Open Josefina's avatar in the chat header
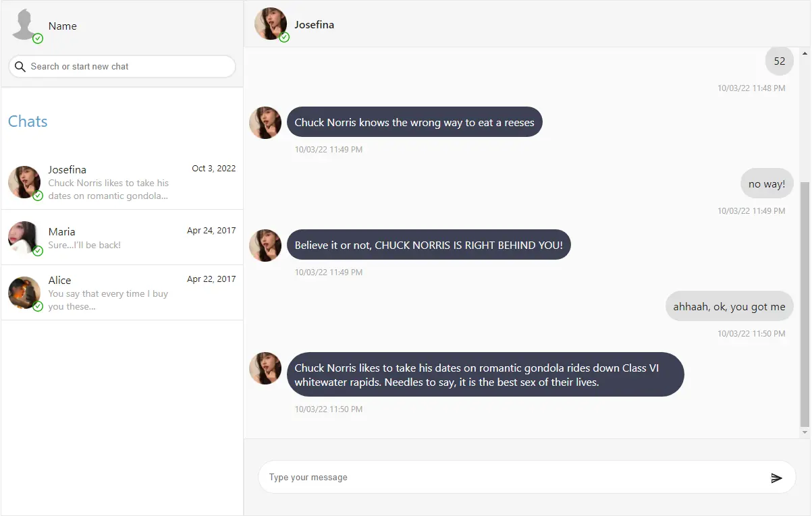The height and width of the screenshot is (516, 812). pyautogui.click(x=271, y=24)
